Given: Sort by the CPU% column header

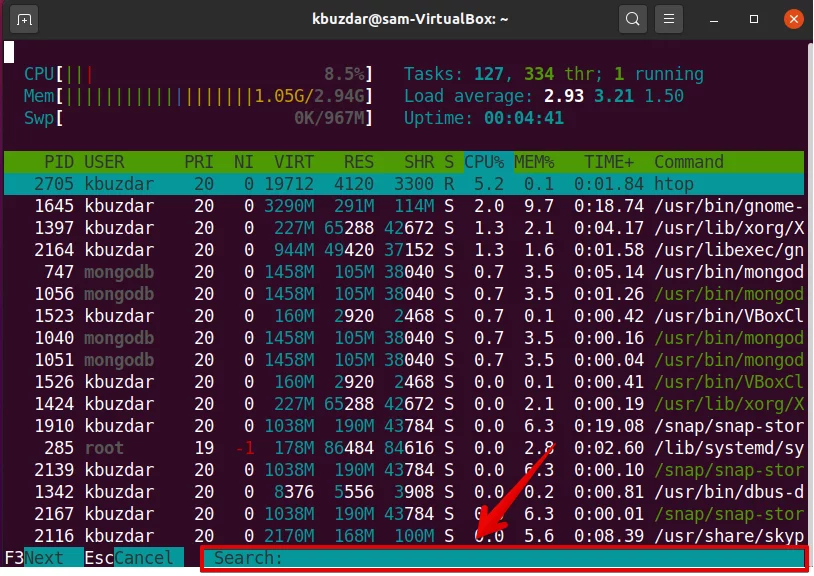Looking at the screenshot, I should point(484,162).
